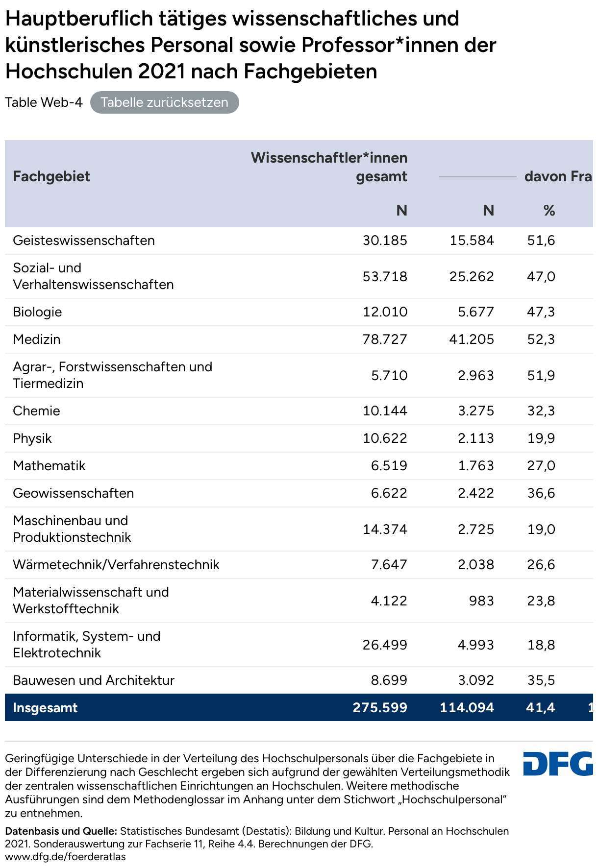Sort by the Fachgebiet column header

51,176
